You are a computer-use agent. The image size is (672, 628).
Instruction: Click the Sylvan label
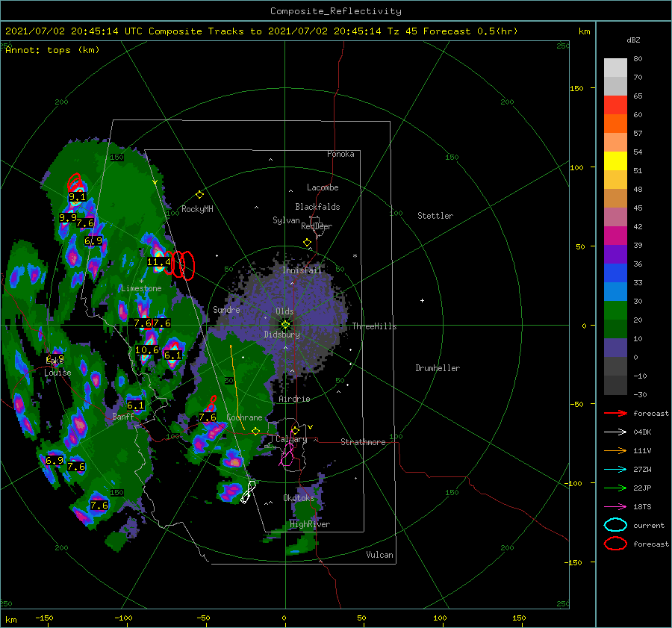(x=286, y=220)
